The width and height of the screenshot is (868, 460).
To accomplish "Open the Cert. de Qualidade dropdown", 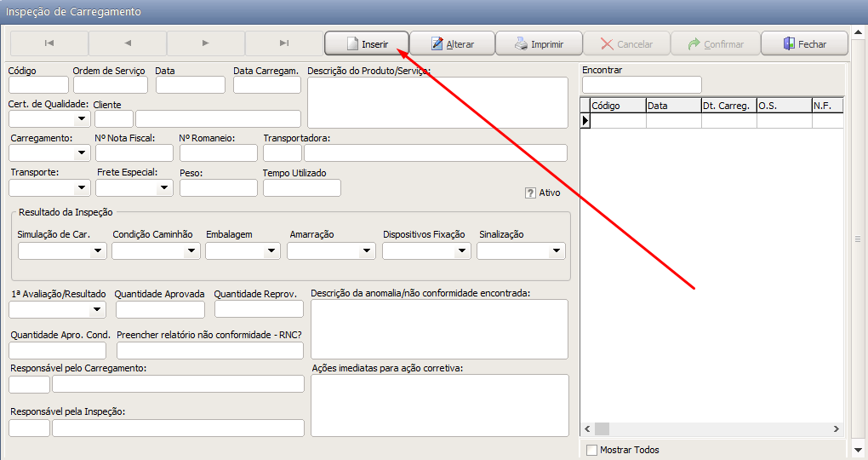I will pos(82,118).
